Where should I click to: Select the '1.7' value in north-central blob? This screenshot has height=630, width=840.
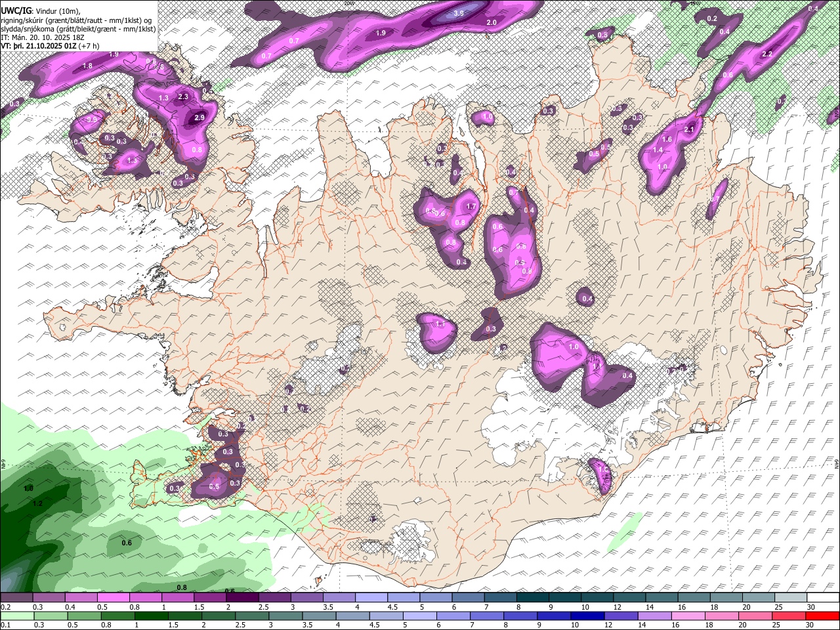click(x=471, y=207)
